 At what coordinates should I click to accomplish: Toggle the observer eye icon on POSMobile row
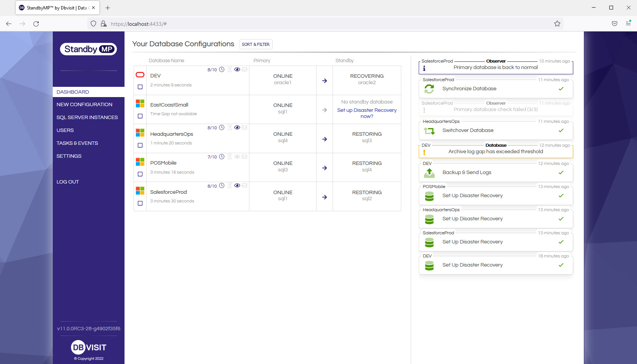pyautogui.click(x=237, y=157)
